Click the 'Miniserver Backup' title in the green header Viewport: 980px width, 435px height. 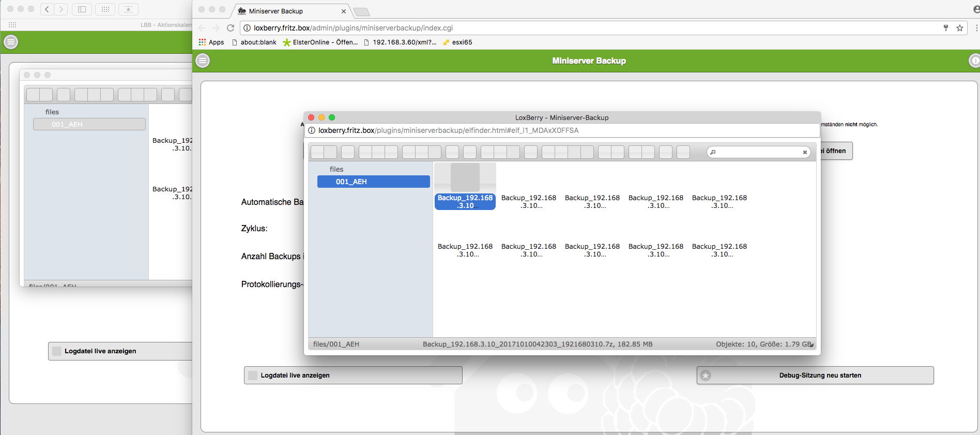[x=589, y=61]
